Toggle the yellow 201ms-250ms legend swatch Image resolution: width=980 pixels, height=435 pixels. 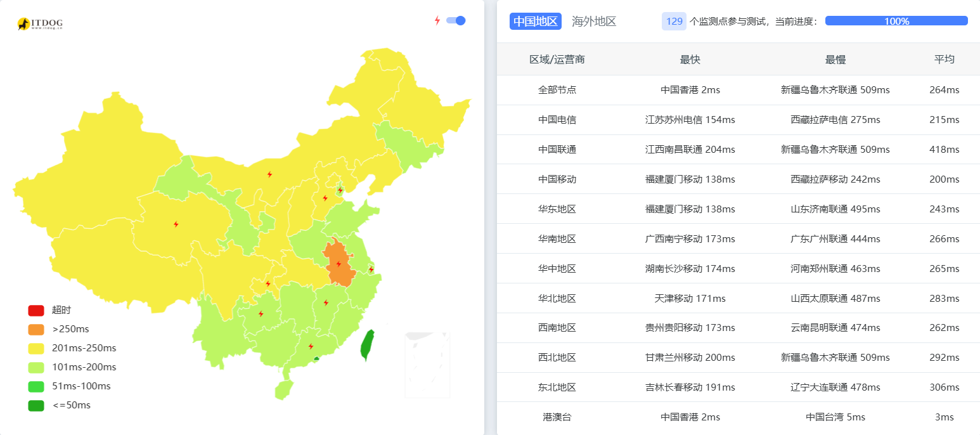point(36,349)
